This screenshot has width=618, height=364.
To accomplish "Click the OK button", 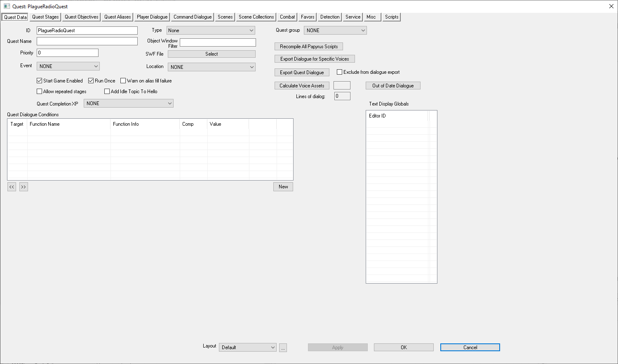I will tap(404, 348).
